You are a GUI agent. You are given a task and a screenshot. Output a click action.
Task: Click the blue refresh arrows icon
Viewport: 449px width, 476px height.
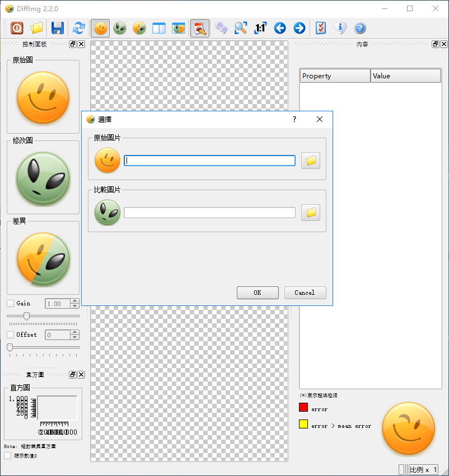click(x=79, y=28)
